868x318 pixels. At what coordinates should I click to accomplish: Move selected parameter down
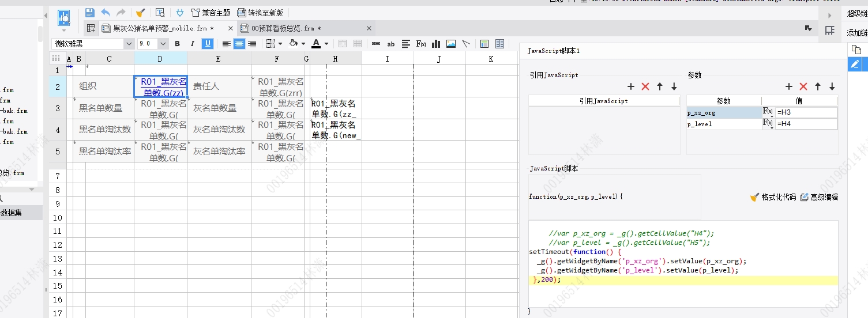832,86
